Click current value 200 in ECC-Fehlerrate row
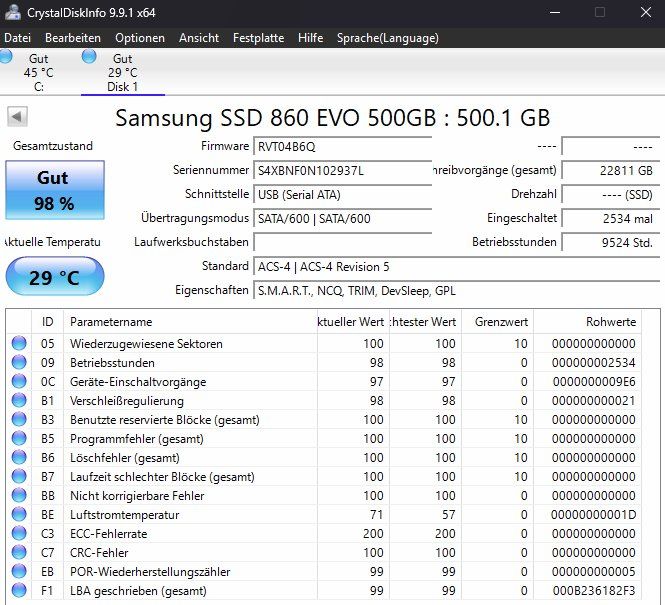This screenshot has height=605, width=665. coord(373,534)
